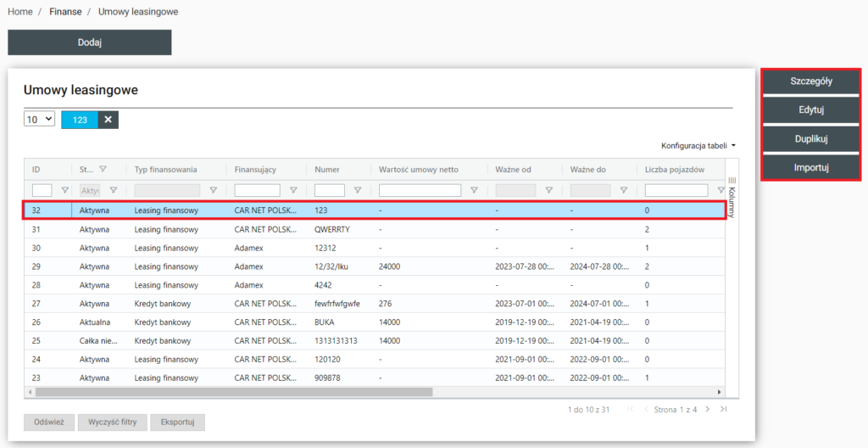The width and height of the screenshot is (868, 448).
Task: Expand Konfiguracja tabeli menu
Action: 698,146
